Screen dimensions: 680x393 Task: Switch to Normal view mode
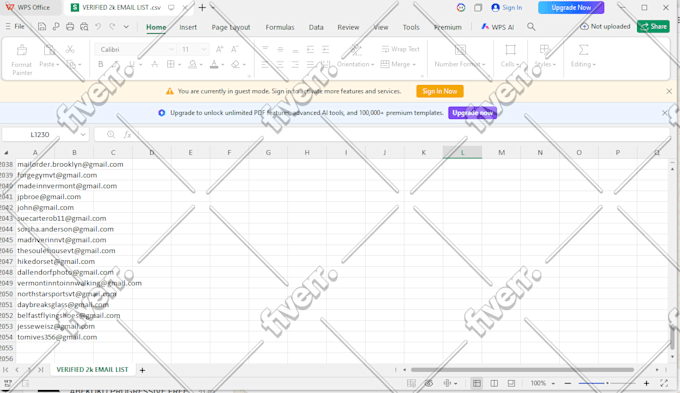coord(477,383)
